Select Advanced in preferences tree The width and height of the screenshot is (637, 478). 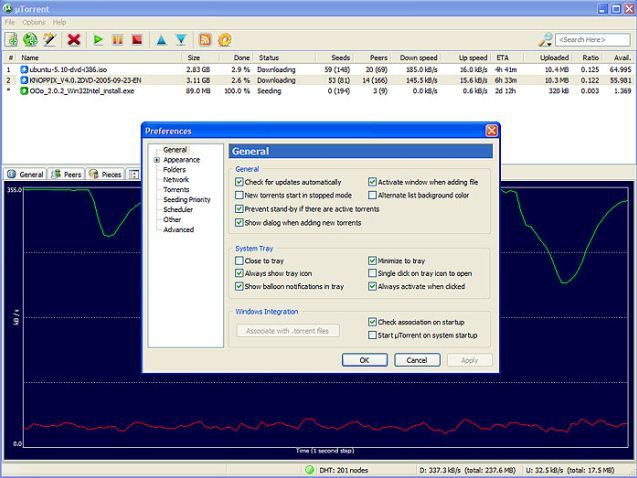click(x=178, y=229)
